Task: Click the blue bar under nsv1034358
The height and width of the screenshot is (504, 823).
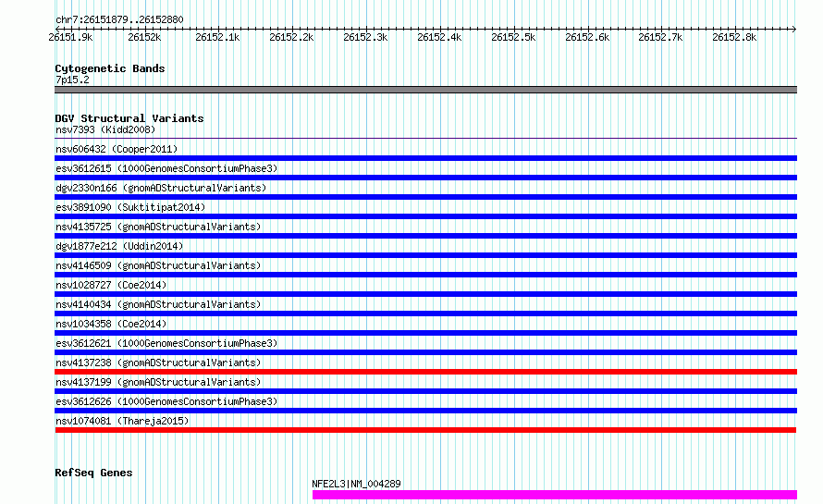Action: (425, 333)
